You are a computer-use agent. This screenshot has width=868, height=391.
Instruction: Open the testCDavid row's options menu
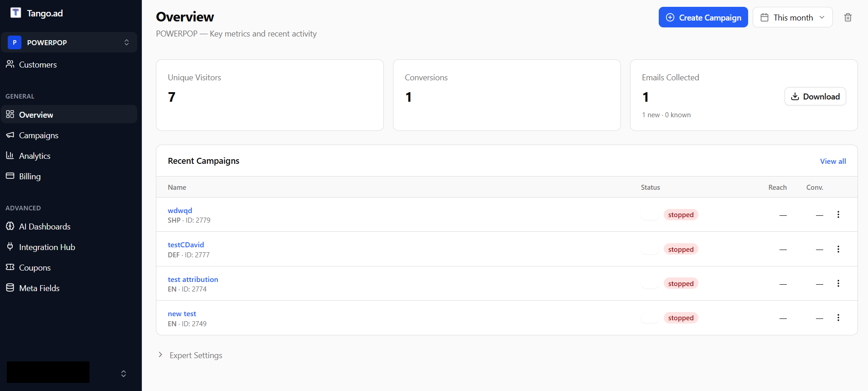(x=838, y=249)
